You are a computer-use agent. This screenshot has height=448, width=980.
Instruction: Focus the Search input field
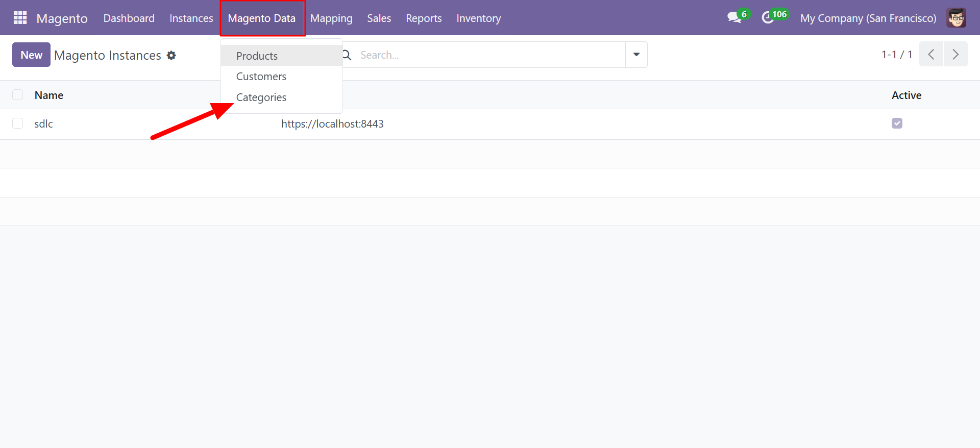(490, 55)
